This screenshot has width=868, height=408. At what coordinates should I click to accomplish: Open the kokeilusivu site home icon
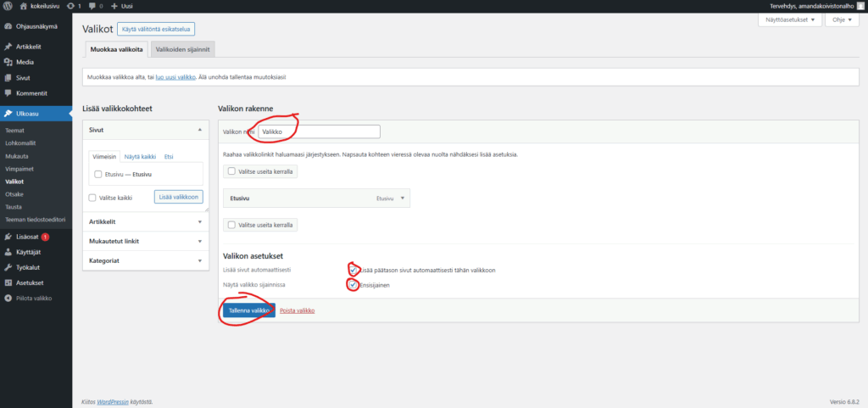(x=23, y=6)
